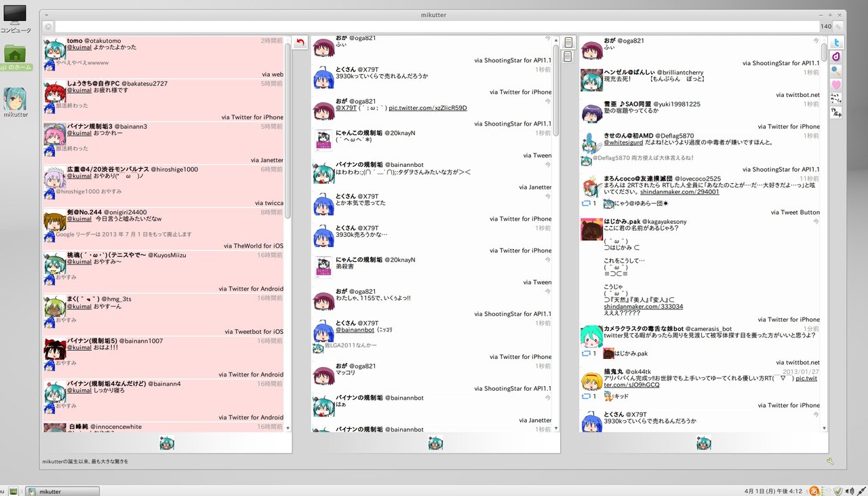868x496 pixels.
Task: Open the コンピュータ desktop icon
Action: pyautogui.click(x=16, y=20)
